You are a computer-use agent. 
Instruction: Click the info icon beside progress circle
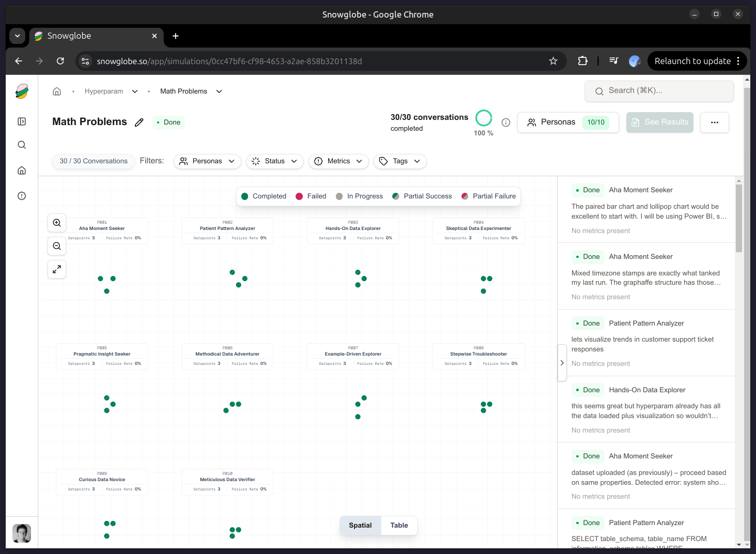click(x=506, y=122)
